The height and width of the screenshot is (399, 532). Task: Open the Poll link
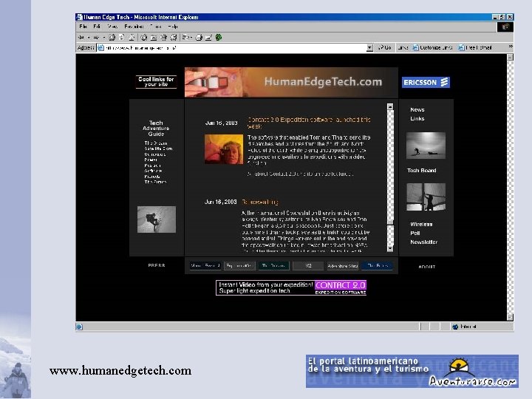[415, 233]
